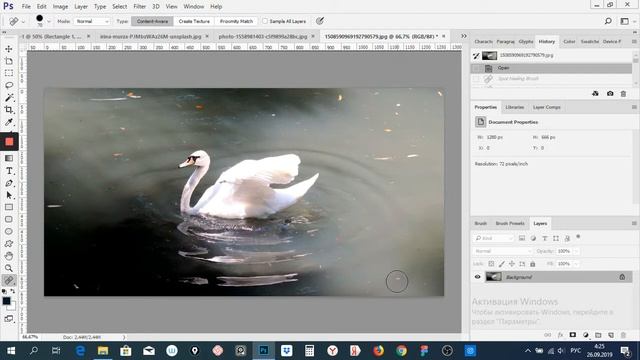This screenshot has height=360, width=640.
Task: Select the Path Selection arrow tool
Action: tap(9, 195)
